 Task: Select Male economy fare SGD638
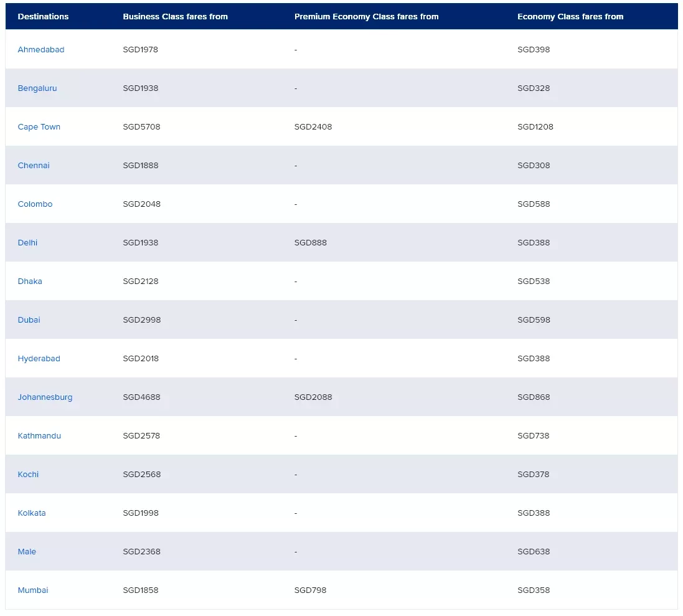click(x=534, y=551)
